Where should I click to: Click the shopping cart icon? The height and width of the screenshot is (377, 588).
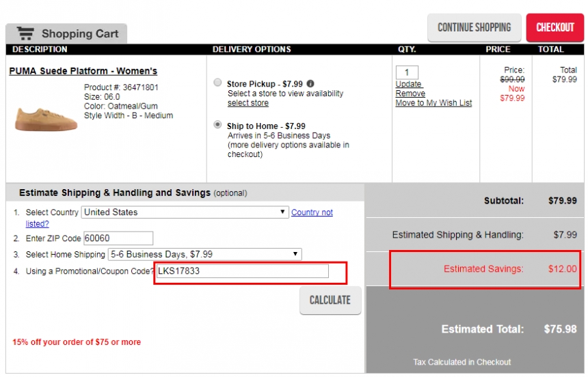pyautogui.click(x=25, y=33)
